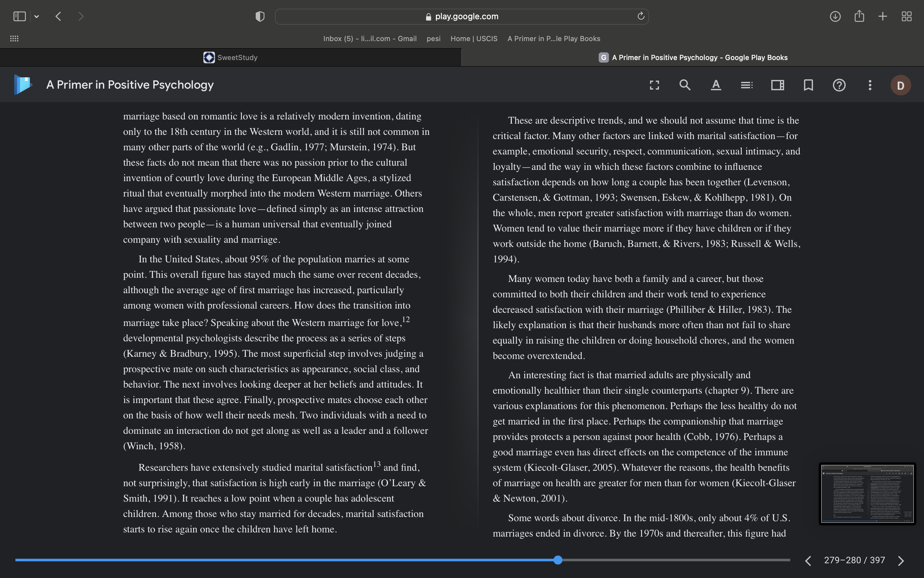Viewport: 924px width, 578px height.
Task: Reload the current page
Action: click(641, 16)
